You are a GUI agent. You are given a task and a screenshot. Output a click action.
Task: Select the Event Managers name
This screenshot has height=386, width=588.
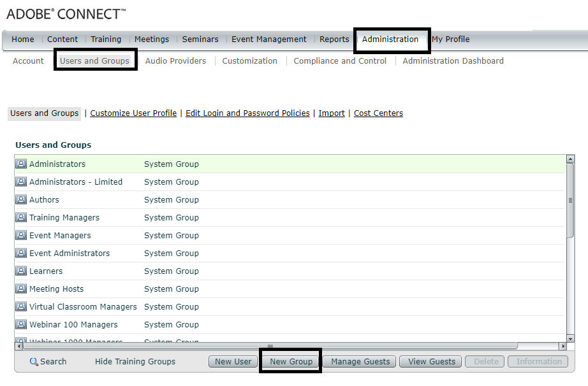click(60, 236)
